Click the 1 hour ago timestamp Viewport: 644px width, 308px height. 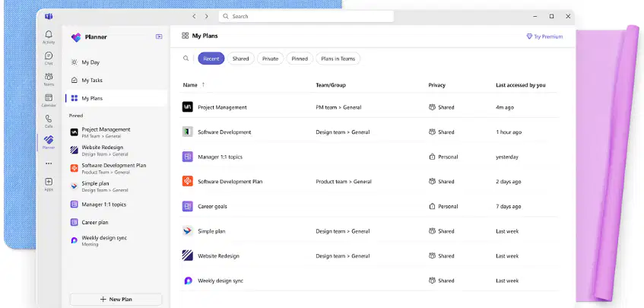509,132
